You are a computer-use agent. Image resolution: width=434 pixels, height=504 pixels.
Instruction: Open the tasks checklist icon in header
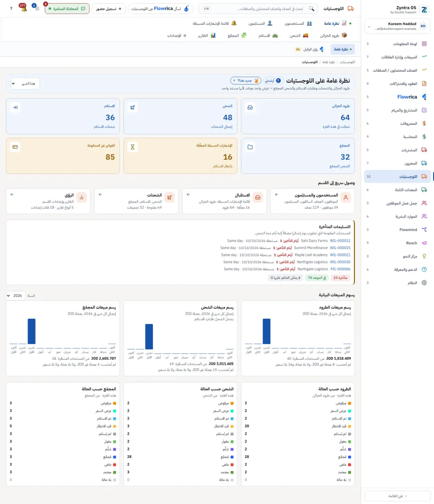pos(36,8)
